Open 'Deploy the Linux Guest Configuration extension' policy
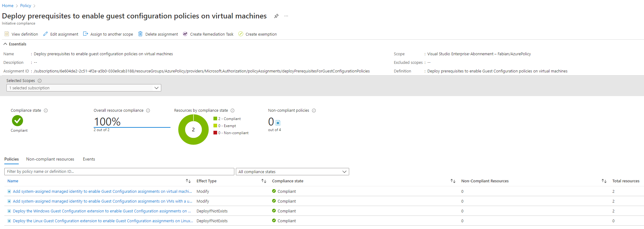 tap(103, 221)
